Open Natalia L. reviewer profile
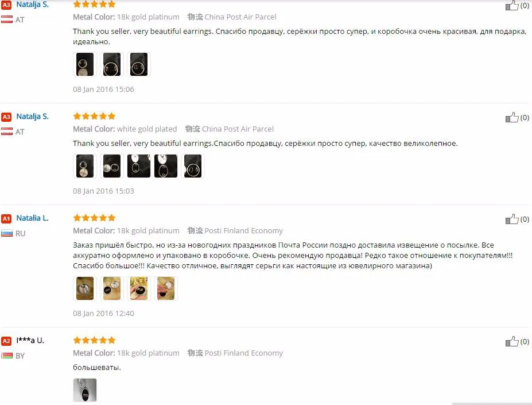Image resolution: width=532 pixels, height=405 pixels. pyautogui.click(x=32, y=218)
